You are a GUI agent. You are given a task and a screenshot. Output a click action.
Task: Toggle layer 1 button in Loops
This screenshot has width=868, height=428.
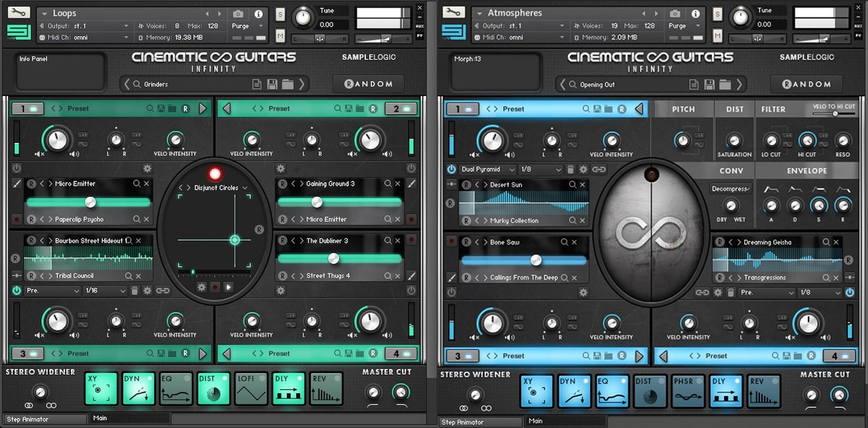(x=28, y=109)
